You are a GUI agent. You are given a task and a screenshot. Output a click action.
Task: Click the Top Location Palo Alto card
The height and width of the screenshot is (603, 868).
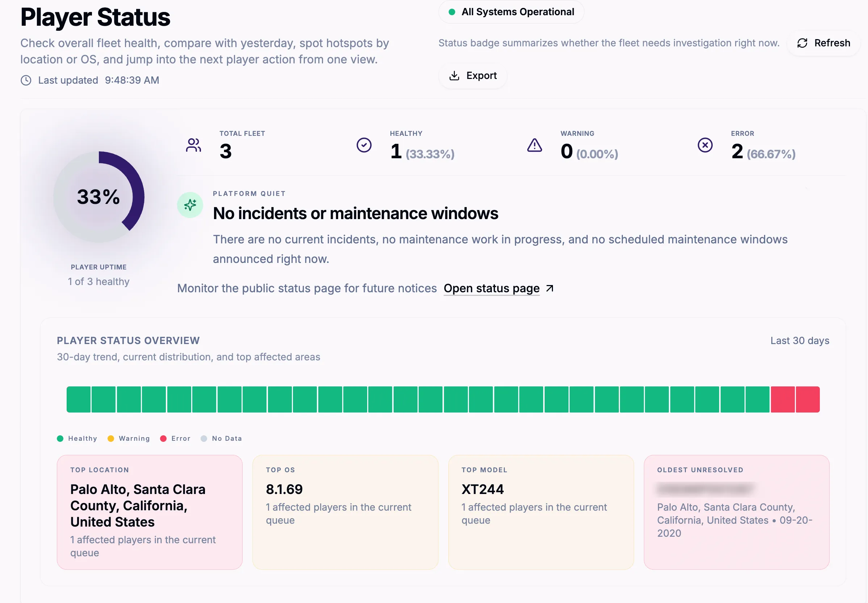150,512
